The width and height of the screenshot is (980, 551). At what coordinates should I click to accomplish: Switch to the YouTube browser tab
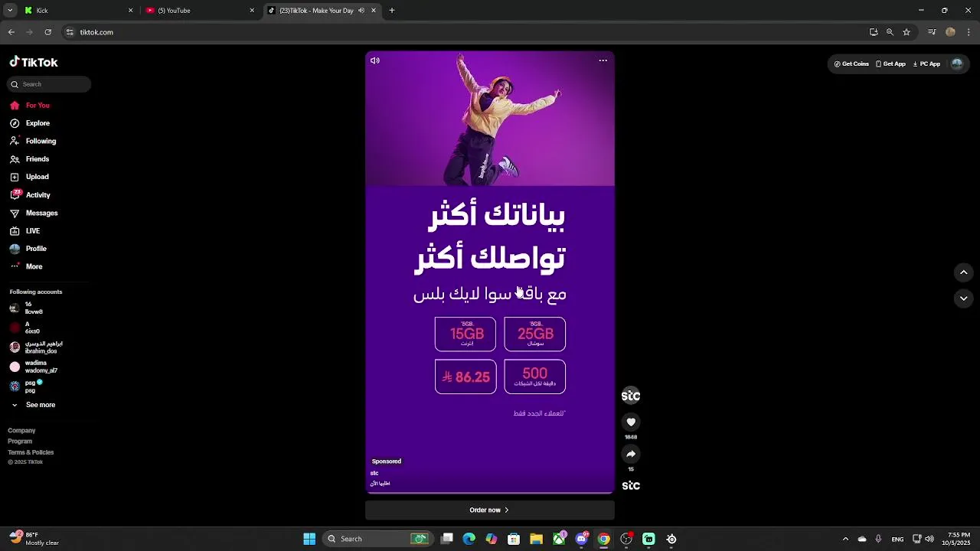coord(199,11)
